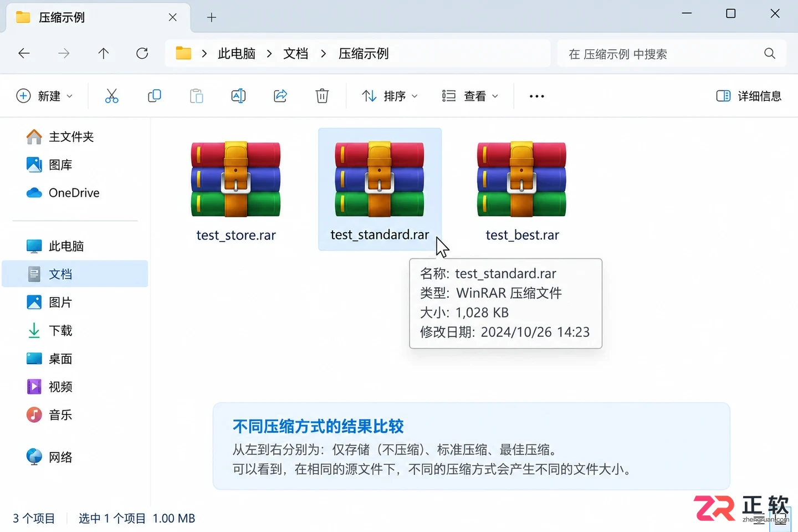This screenshot has width=798, height=532.
Task: Open 视频 in the sidebar
Action: (75, 387)
